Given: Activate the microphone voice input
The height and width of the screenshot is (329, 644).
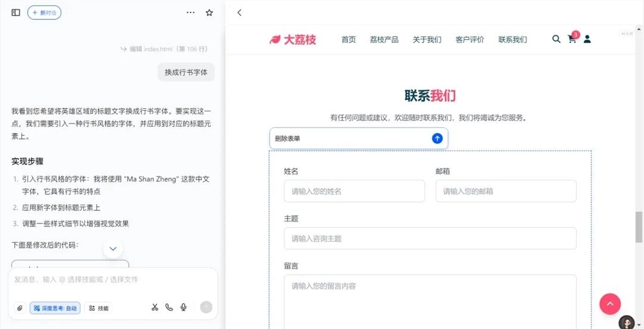Looking at the screenshot, I should point(184,307).
